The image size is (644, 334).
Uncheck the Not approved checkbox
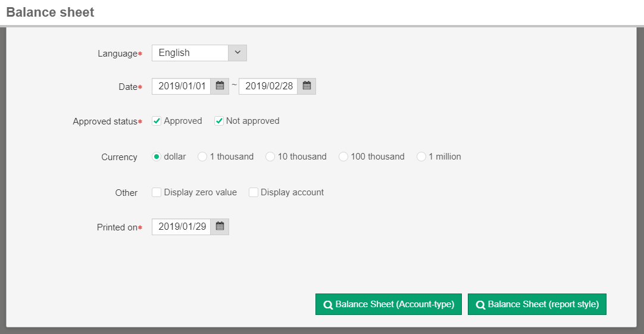coord(219,121)
